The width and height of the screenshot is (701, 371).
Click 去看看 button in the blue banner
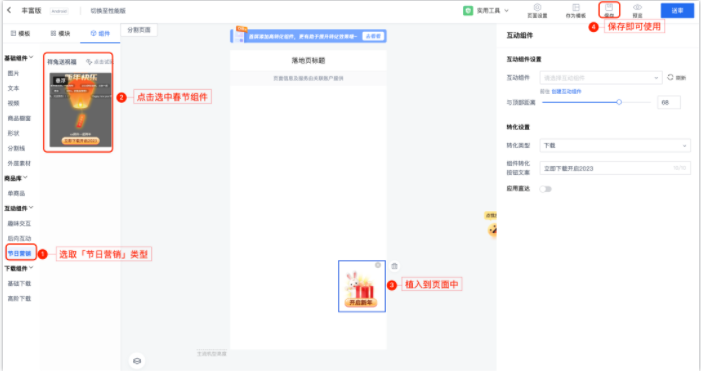pos(373,36)
